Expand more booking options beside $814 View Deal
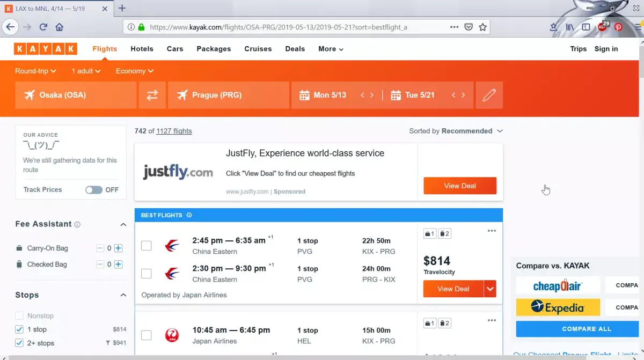 point(490,289)
